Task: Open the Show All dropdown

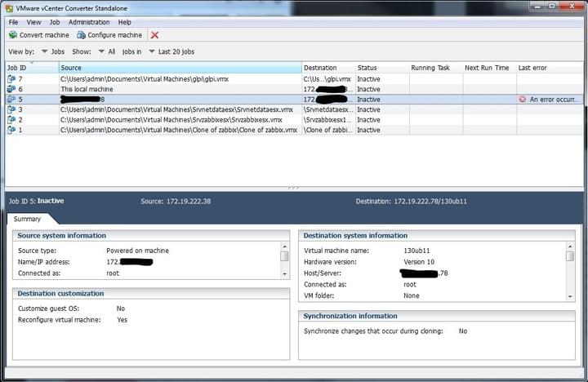Action: 106,51
